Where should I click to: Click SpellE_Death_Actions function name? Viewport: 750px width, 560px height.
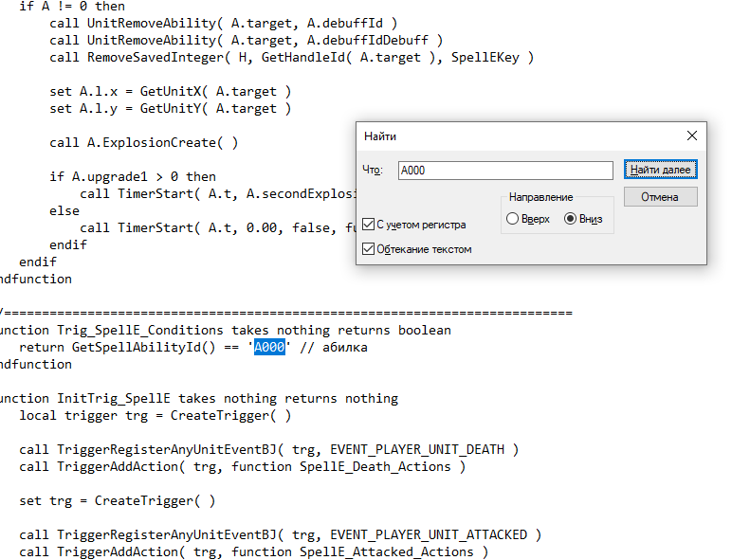pyautogui.click(x=375, y=467)
